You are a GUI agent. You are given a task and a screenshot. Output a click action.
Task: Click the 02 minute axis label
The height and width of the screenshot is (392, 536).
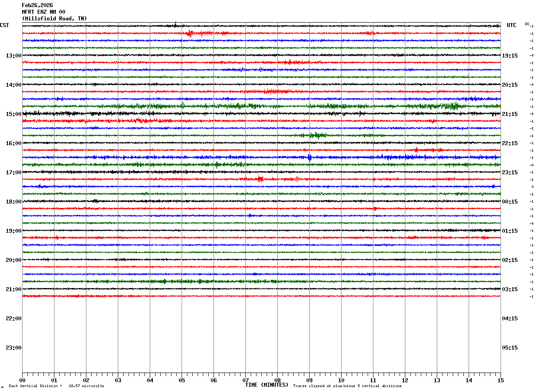click(x=86, y=380)
